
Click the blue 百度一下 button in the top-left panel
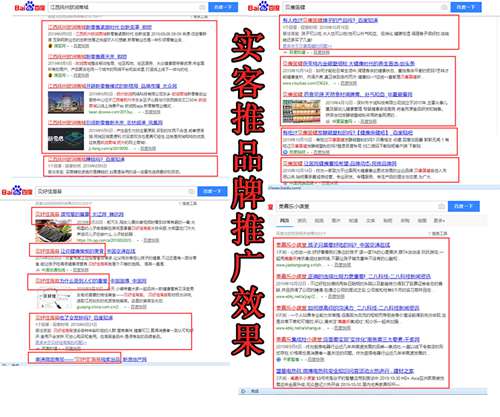pyautogui.click(x=223, y=7)
